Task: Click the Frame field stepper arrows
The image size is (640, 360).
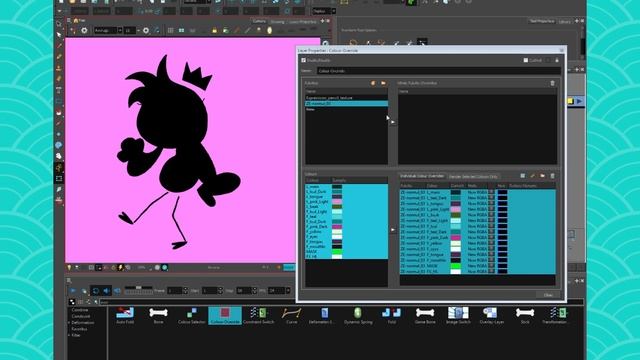Action: (x=185, y=291)
